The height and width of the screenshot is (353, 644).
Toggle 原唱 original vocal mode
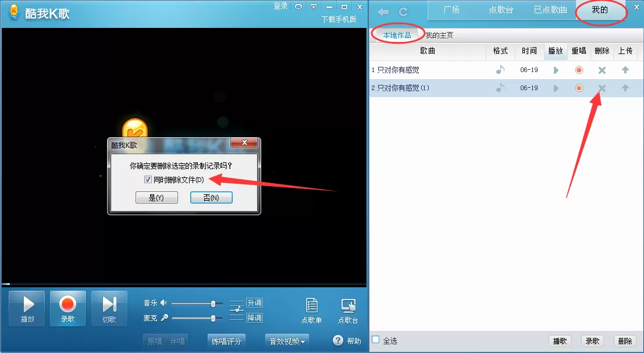154,341
